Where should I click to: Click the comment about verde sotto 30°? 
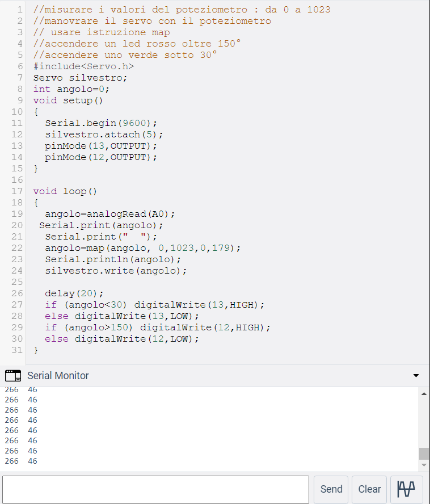(125, 55)
